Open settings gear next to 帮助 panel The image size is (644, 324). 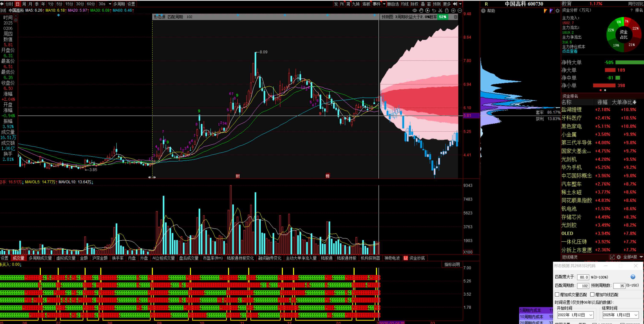pos(557,11)
